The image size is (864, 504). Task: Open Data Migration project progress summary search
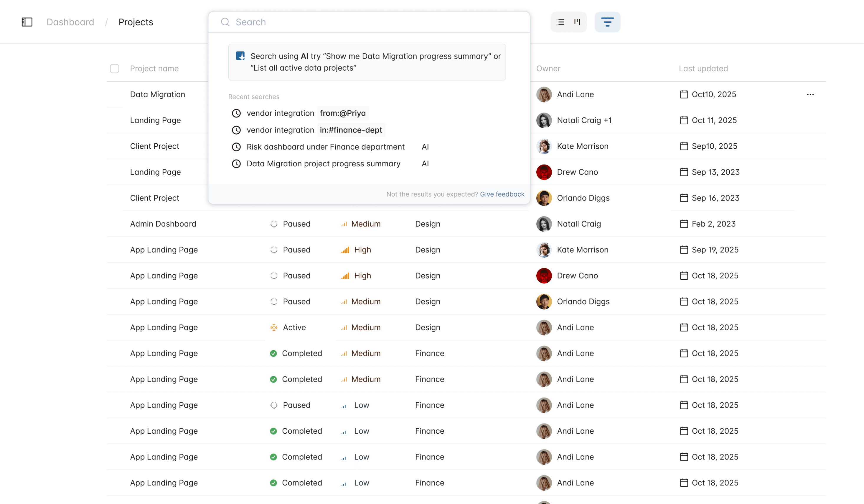click(323, 163)
